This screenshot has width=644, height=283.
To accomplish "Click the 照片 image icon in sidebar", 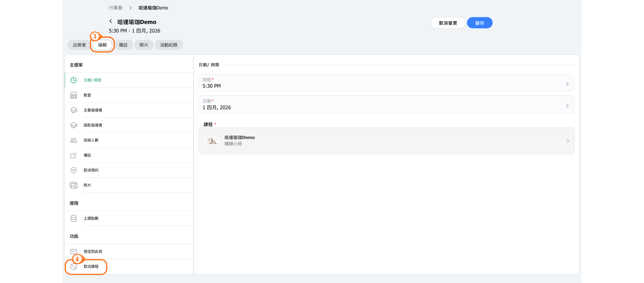I will [74, 185].
